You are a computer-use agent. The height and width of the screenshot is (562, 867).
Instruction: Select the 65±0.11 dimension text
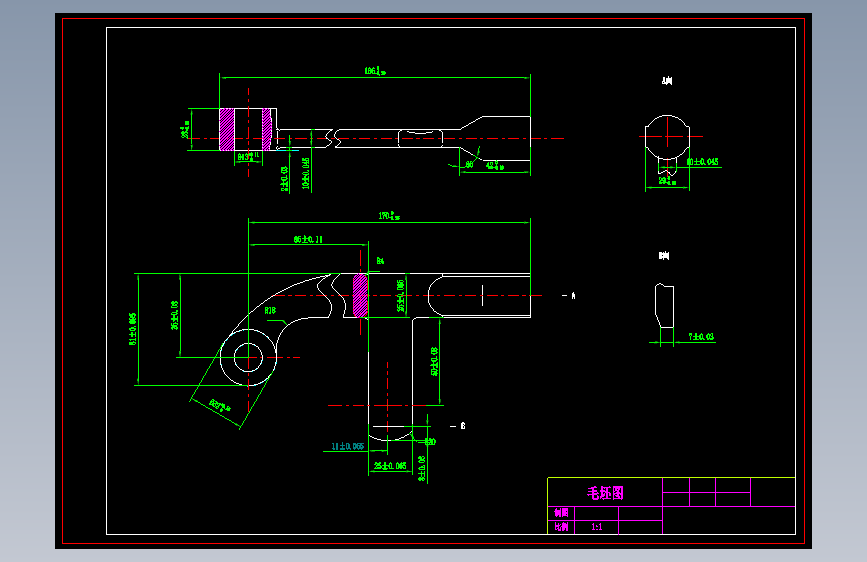click(308, 240)
